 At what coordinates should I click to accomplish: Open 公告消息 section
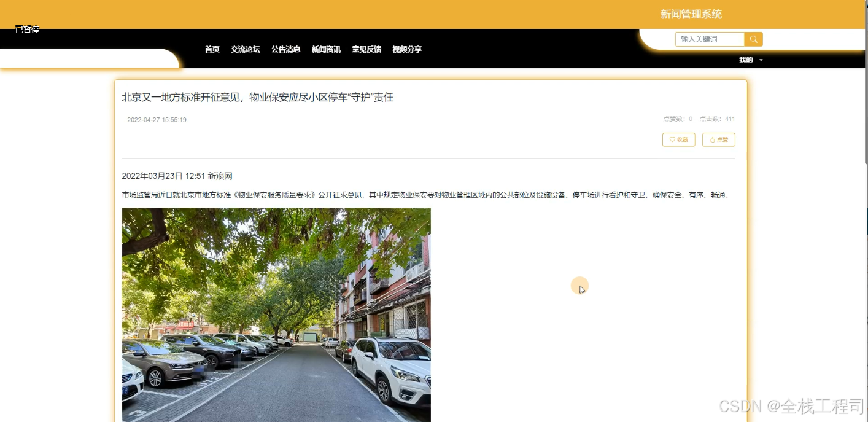tap(286, 49)
